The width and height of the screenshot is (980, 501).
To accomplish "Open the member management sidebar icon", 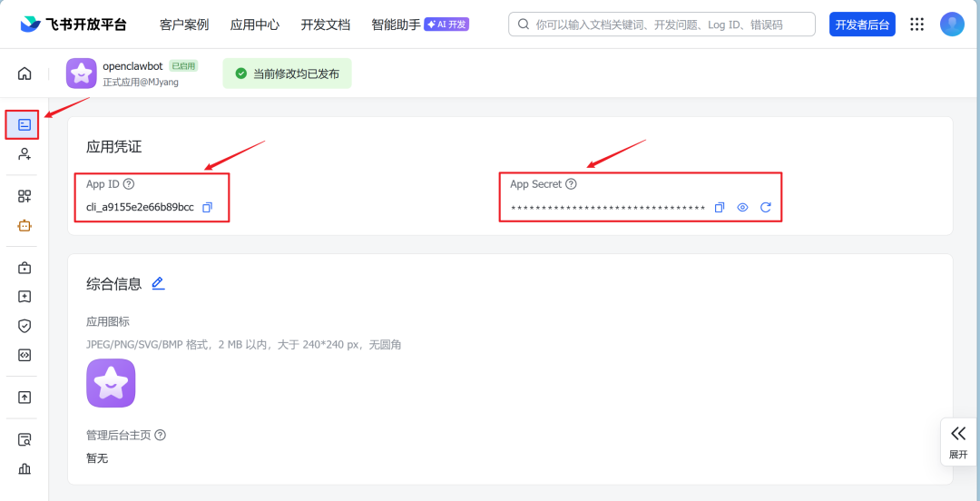I will (x=24, y=154).
